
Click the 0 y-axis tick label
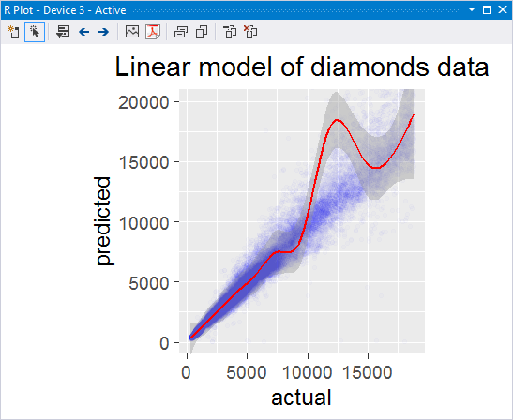164,343
